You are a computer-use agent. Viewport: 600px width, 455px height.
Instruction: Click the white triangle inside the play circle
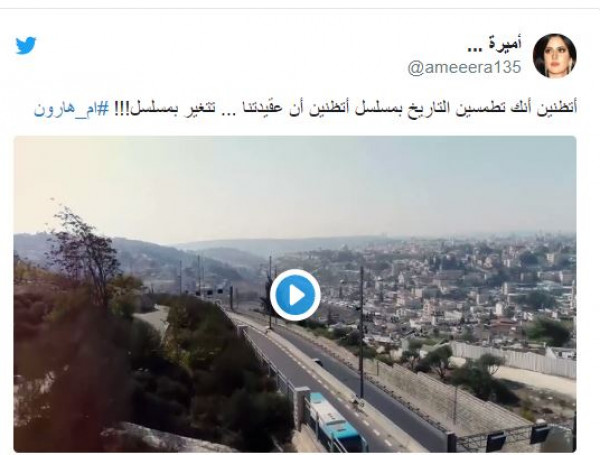[296, 295]
